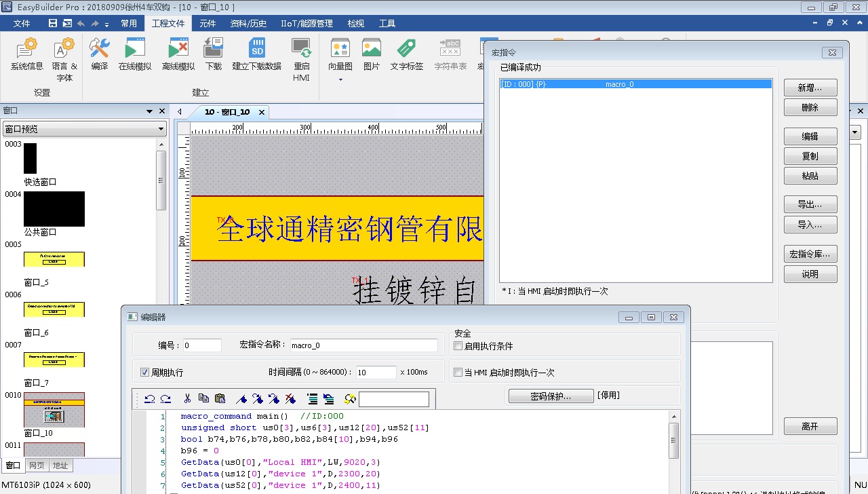The height and width of the screenshot is (494, 868).
Task: Click the 编译 (compile) icon
Action: pyautogui.click(x=100, y=49)
